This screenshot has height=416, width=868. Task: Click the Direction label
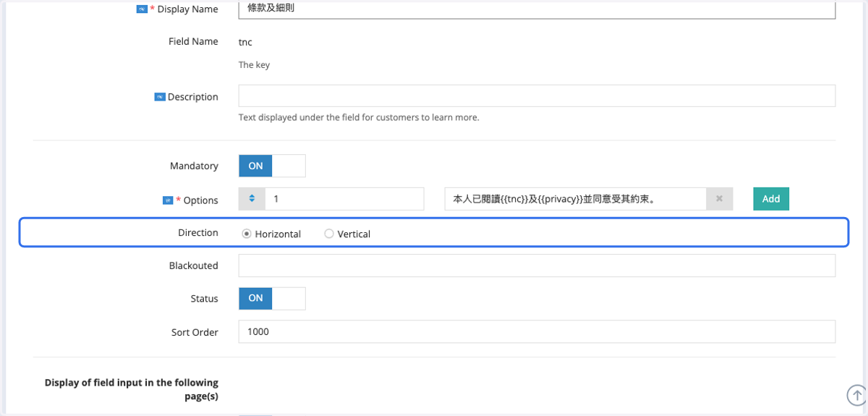[198, 232]
